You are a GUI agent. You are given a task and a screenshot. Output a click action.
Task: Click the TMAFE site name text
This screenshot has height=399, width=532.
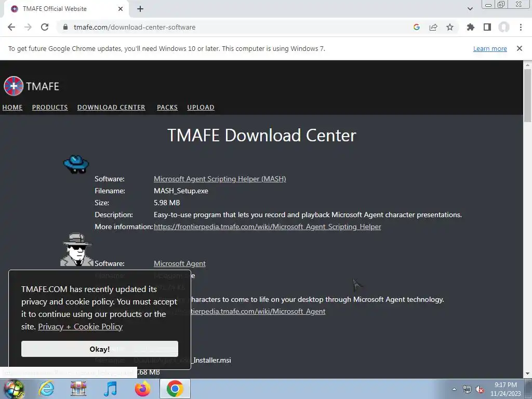pos(43,87)
